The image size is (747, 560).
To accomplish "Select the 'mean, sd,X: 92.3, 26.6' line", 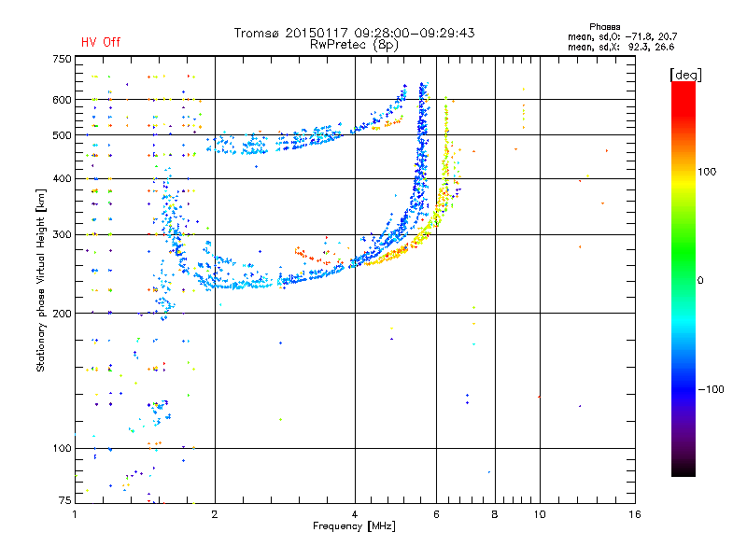I will pyautogui.click(x=621, y=47).
